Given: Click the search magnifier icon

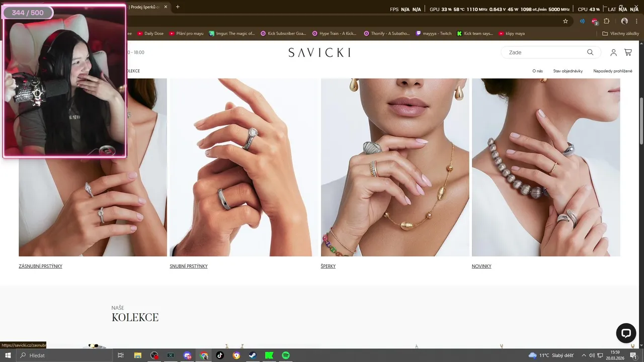Looking at the screenshot, I should [590, 52].
